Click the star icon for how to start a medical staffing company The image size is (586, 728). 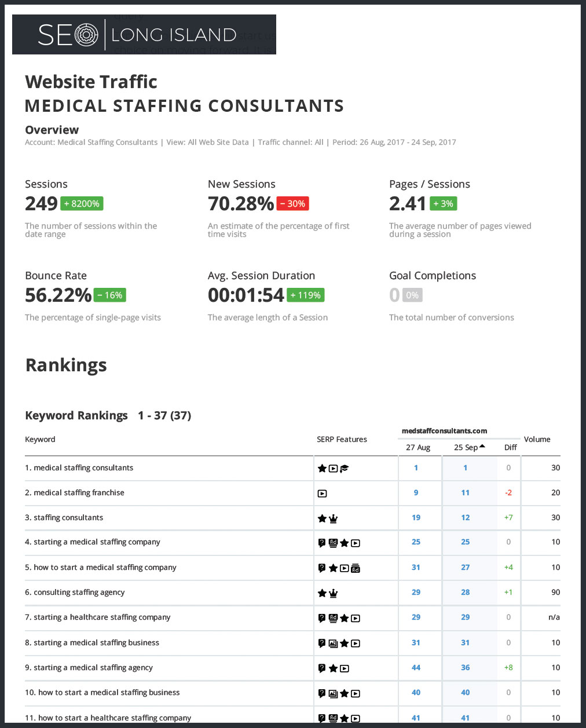pyautogui.click(x=333, y=568)
